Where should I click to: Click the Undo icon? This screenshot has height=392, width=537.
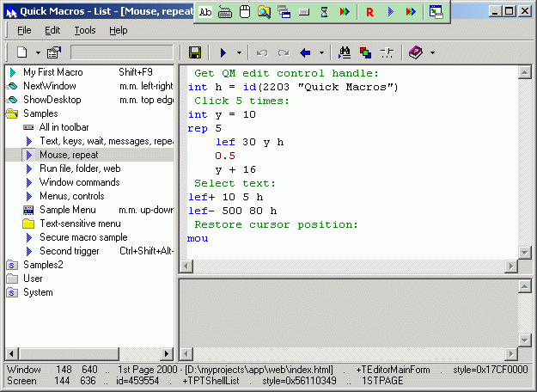click(262, 52)
